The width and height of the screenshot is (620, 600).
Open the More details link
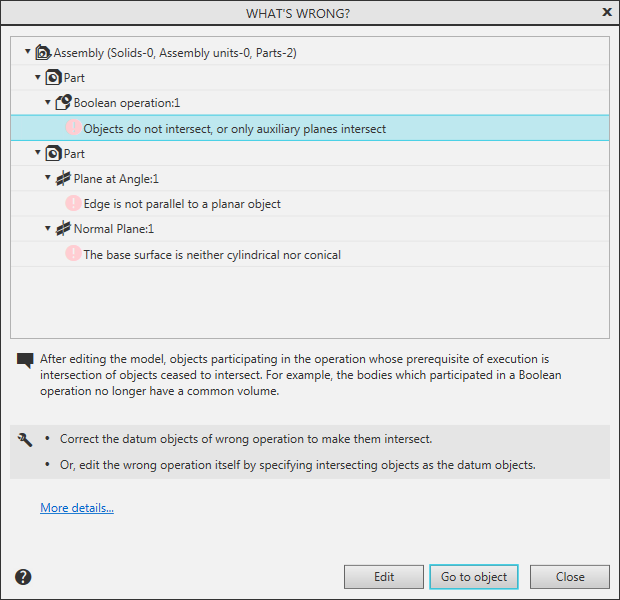pyautogui.click(x=77, y=508)
